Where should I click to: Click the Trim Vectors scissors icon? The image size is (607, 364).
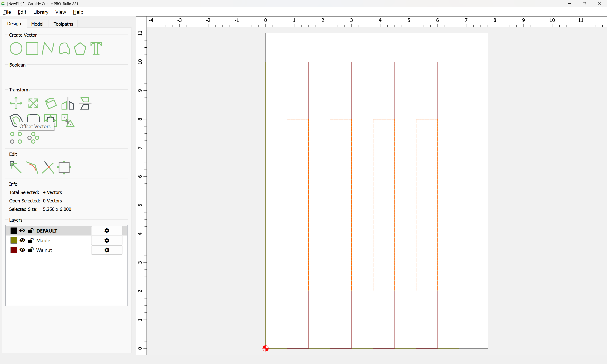[x=48, y=167]
